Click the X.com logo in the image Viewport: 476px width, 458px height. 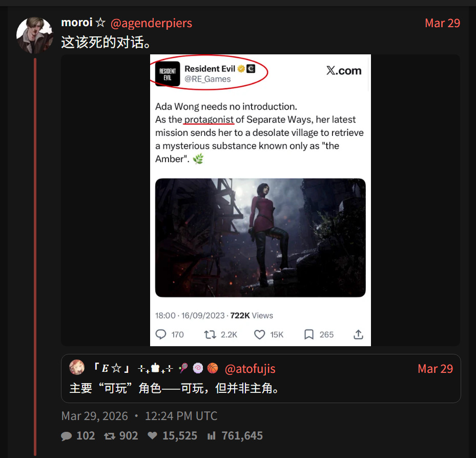(344, 71)
